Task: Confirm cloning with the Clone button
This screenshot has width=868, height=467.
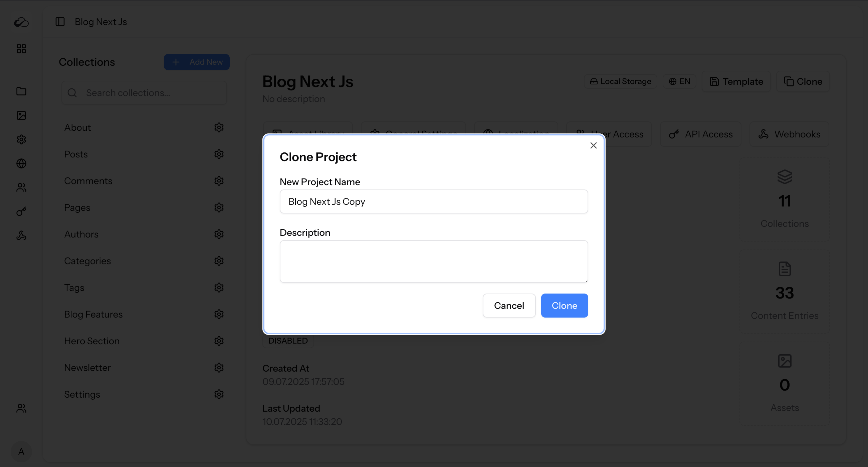Action: (x=565, y=306)
